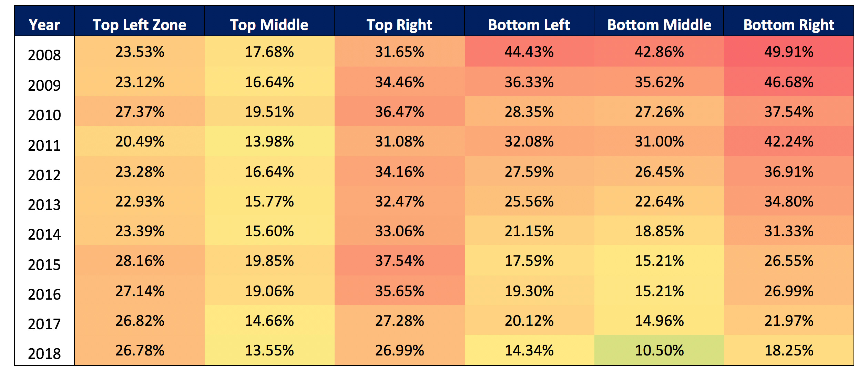Click the Bottom Right column header
This screenshot has height=371, width=868.
pyautogui.click(x=788, y=25)
